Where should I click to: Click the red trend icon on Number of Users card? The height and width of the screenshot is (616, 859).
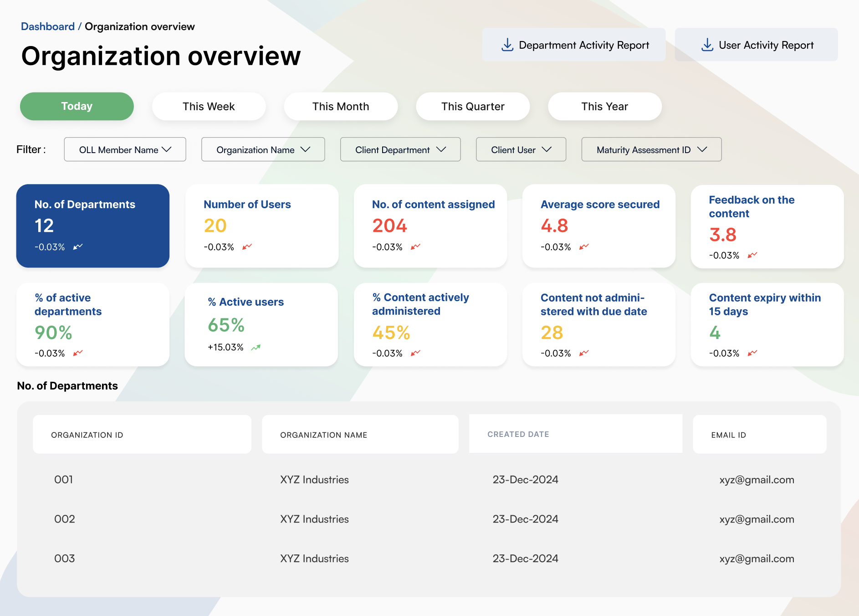click(x=246, y=247)
